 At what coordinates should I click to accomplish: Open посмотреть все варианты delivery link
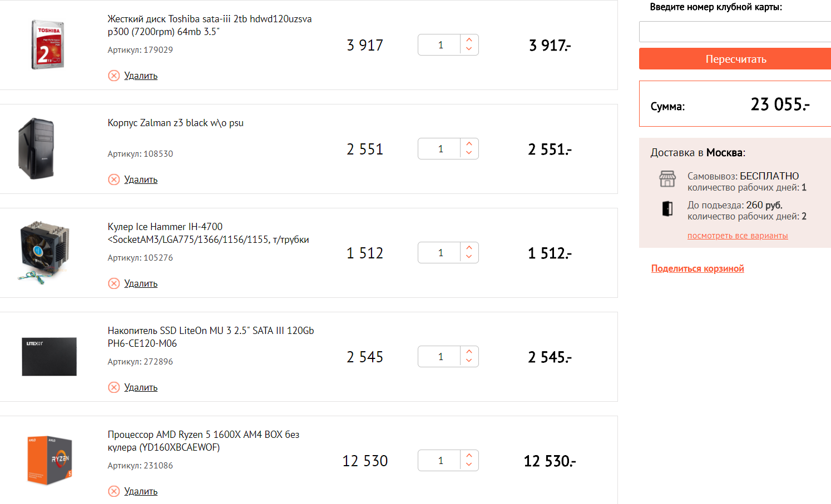[738, 236]
